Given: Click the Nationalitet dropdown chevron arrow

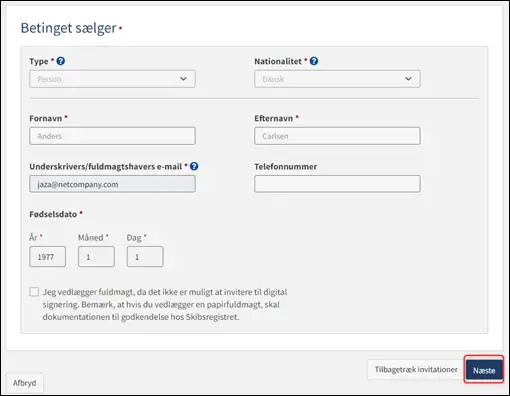Looking at the screenshot, I should click(x=408, y=79).
